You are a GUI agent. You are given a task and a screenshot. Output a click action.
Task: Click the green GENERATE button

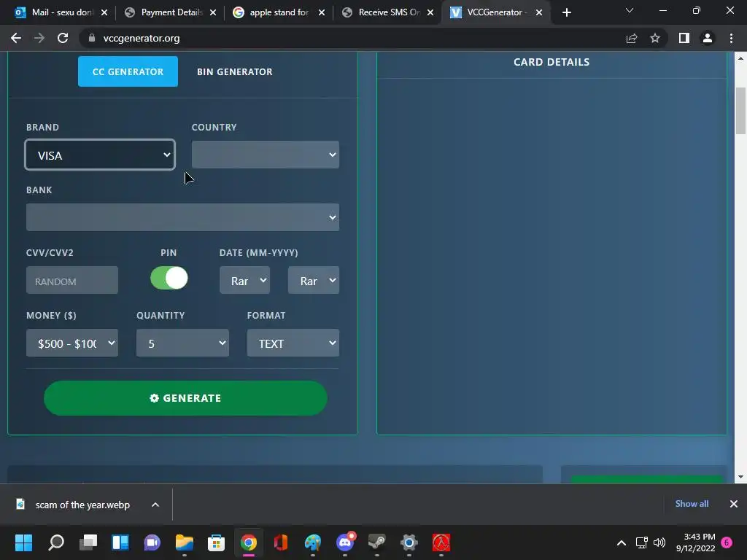click(185, 398)
